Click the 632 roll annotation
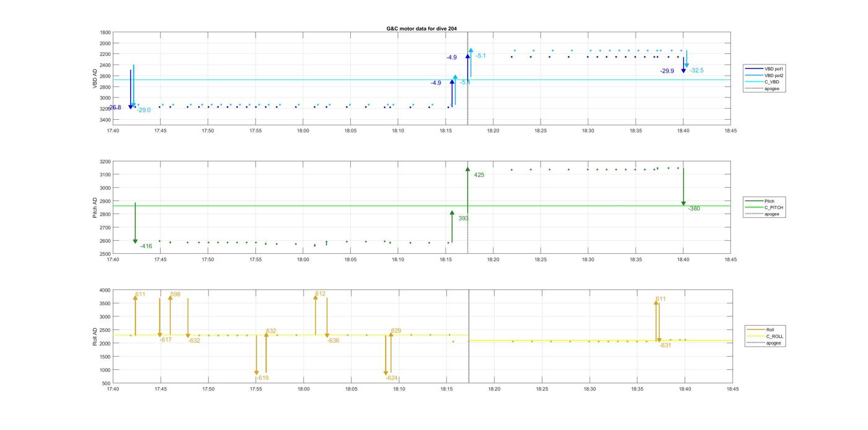This screenshot has height=430, width=868. coord(271,331)
